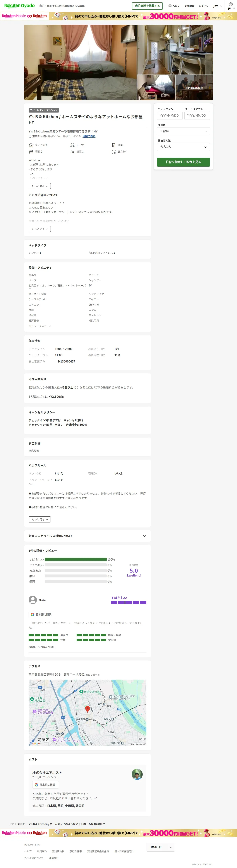Image resolution: width=237 pixels, height=868 pixels.
Task: Click the host profile photo
Action: (137, 774)
